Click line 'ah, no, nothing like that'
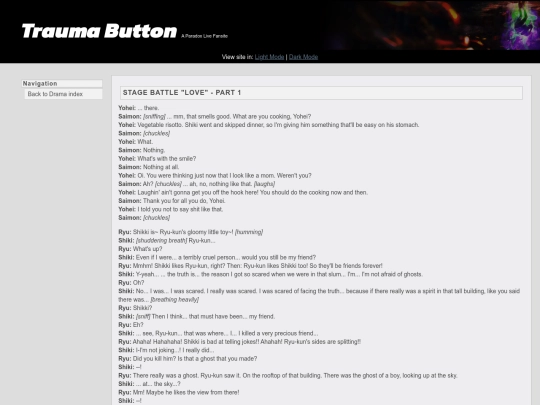540x405 pixels. (x=197, y=184)
